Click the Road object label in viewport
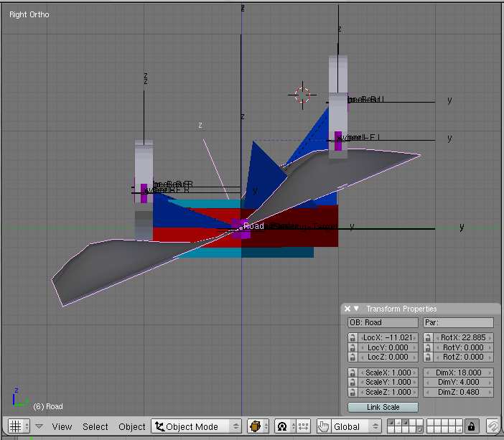Screen dimensions: 504x440 point(253,225)
